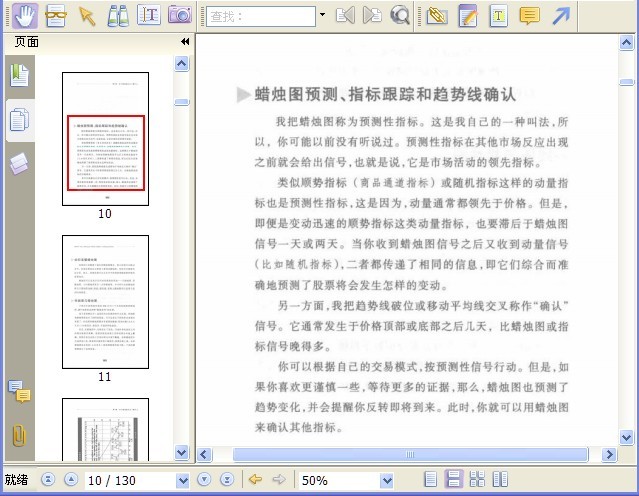This screenshot has width=639, height=496.
Task: Open advanced search magnifier
Action: coord(400,16)
